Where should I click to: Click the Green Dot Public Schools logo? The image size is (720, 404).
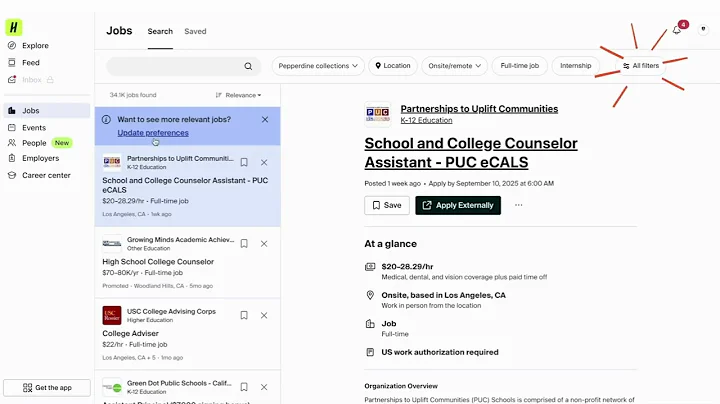pos(112,387)
